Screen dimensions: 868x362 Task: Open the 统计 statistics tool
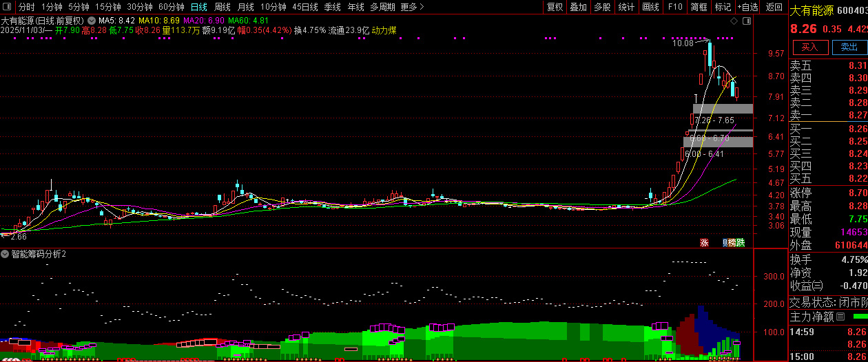[x=626, y=7]
